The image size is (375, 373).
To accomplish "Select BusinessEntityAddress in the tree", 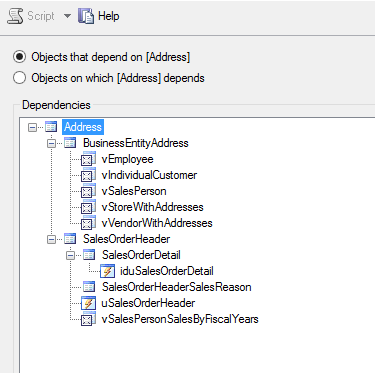I will (x=136, y=143).
